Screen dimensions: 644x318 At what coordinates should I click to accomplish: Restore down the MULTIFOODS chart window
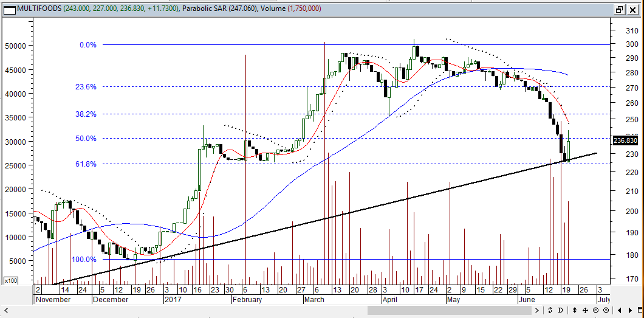(619, 10)
